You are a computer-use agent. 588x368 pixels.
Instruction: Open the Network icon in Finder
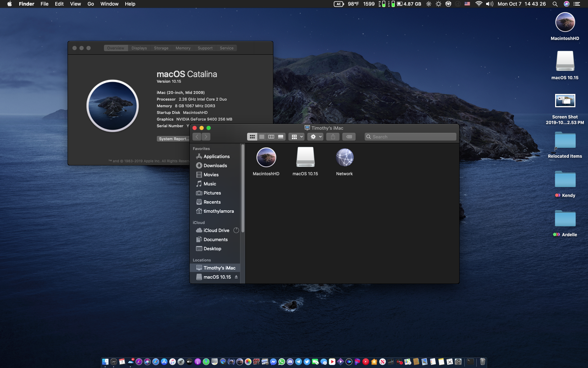pyautogui.click(x=344, y=158)
